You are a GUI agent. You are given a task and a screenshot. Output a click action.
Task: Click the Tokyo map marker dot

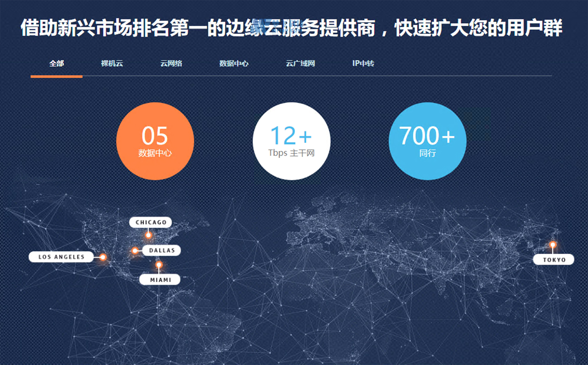(553, 245)
